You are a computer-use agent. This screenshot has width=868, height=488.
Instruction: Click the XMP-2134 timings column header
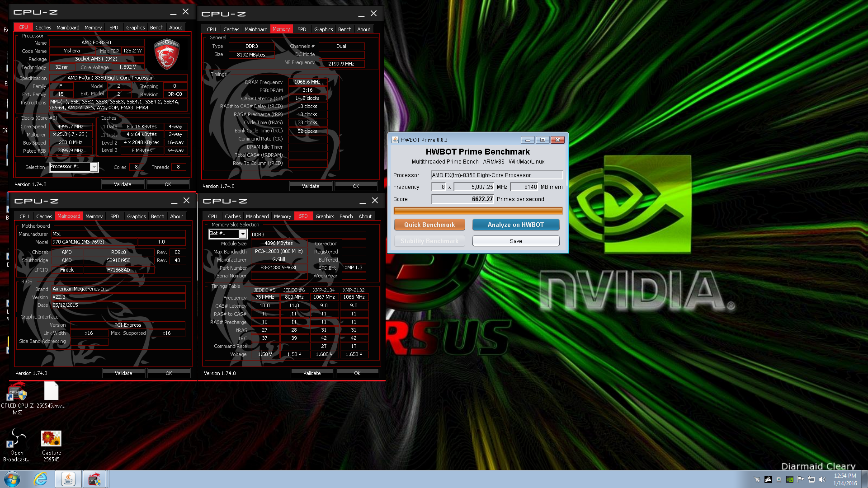tap(324, 290)
